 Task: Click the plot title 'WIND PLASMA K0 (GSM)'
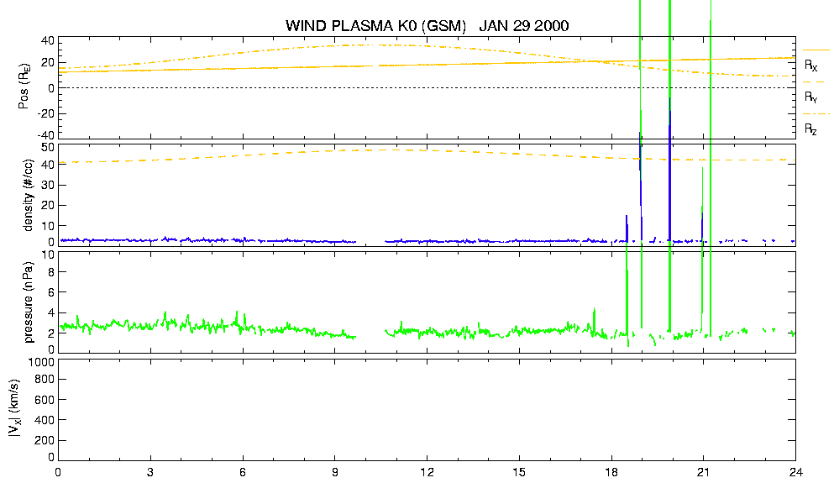pos(375,25)
